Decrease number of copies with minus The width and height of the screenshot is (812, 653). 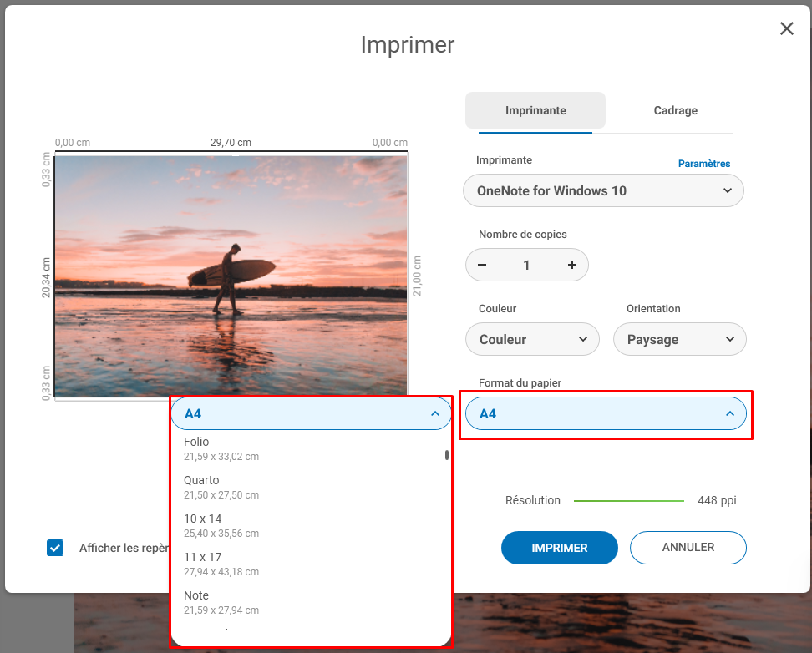click(482, 265)
